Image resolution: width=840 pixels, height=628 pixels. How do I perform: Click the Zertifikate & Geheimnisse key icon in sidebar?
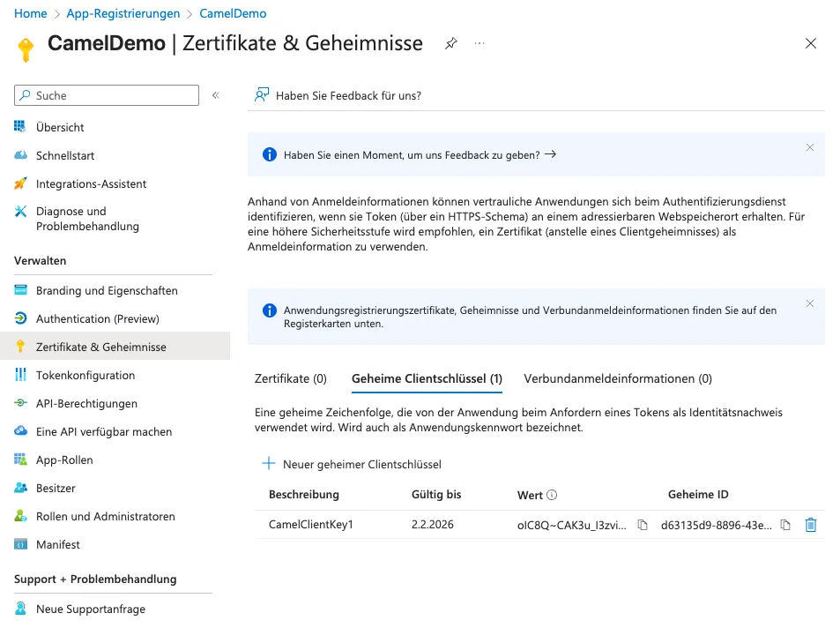click(x=20, y=347)
